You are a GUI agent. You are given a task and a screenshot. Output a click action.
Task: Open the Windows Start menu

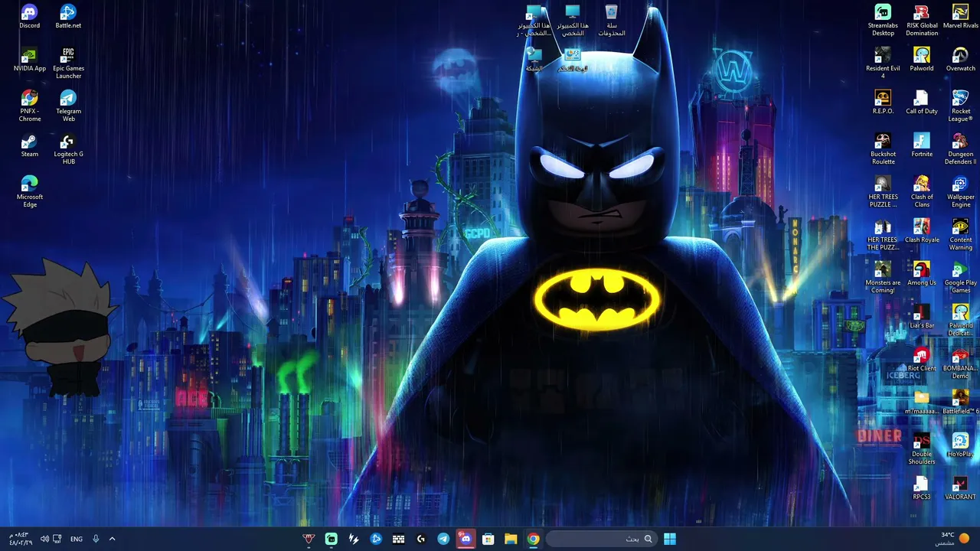pos(670,539)
